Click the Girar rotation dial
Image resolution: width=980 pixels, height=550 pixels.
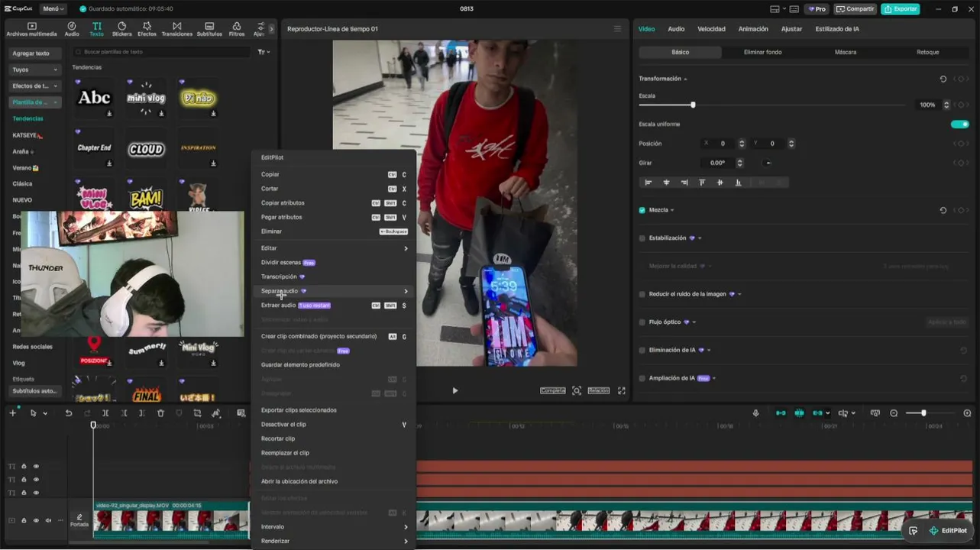click(768, 163)
